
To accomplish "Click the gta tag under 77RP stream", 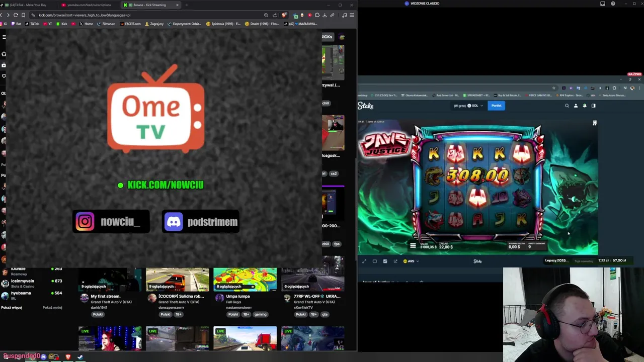I will 325,314.
